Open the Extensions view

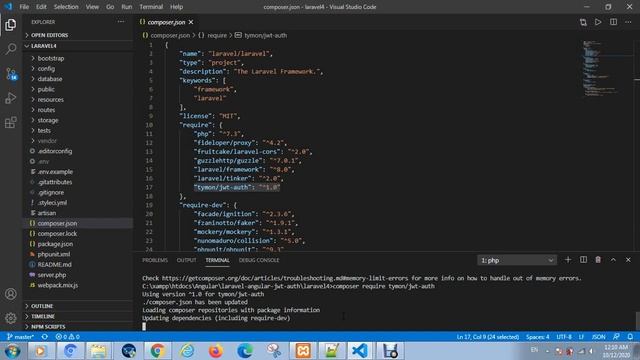click(x=11, y=122)
